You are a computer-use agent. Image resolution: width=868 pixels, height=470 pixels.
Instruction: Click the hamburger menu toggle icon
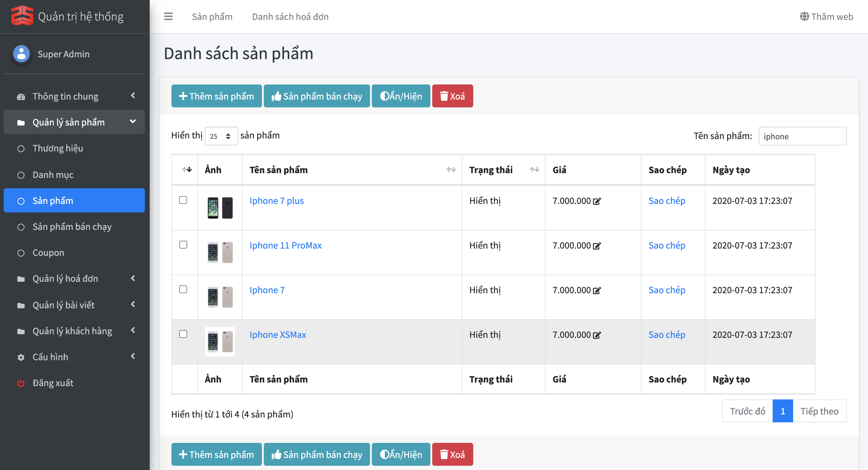(x=168, y=17)
